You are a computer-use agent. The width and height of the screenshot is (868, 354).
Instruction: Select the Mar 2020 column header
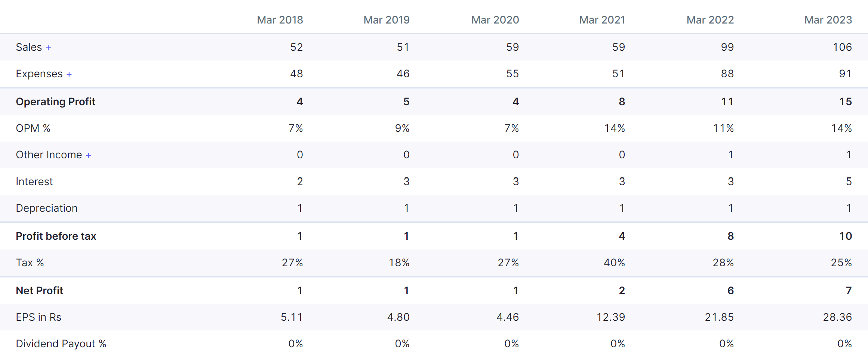coord(495,20)
